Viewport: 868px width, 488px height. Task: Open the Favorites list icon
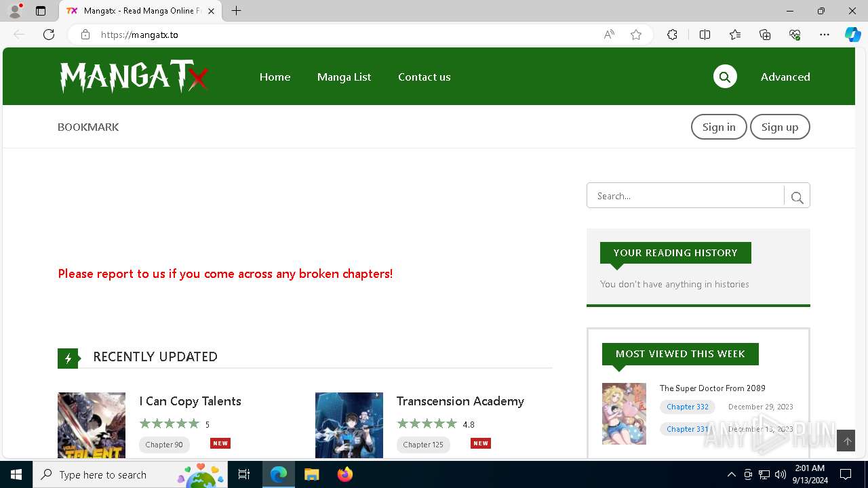pos(735,35)
